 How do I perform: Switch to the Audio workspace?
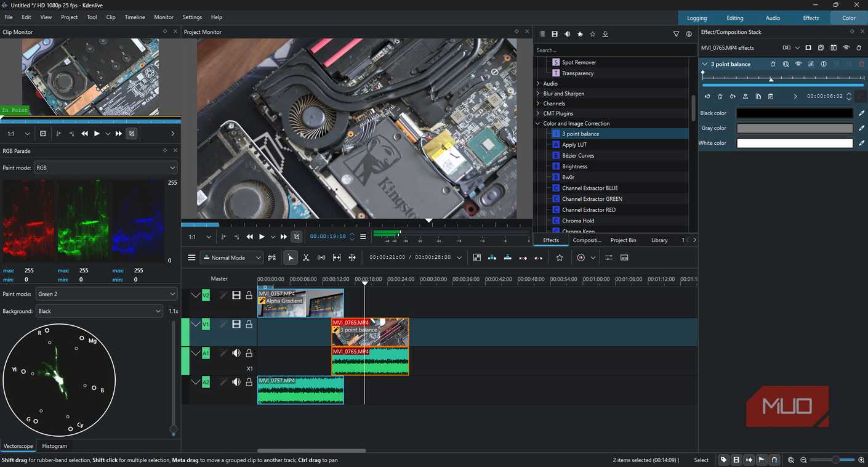coord(773,18)
